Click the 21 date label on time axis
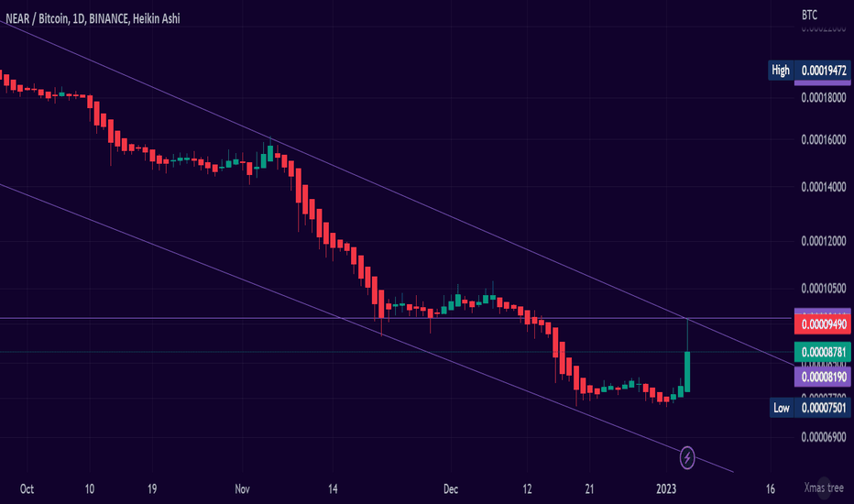The width and height of the screenshot is (854, 504). pyautogui.click(x=589, y=488)
